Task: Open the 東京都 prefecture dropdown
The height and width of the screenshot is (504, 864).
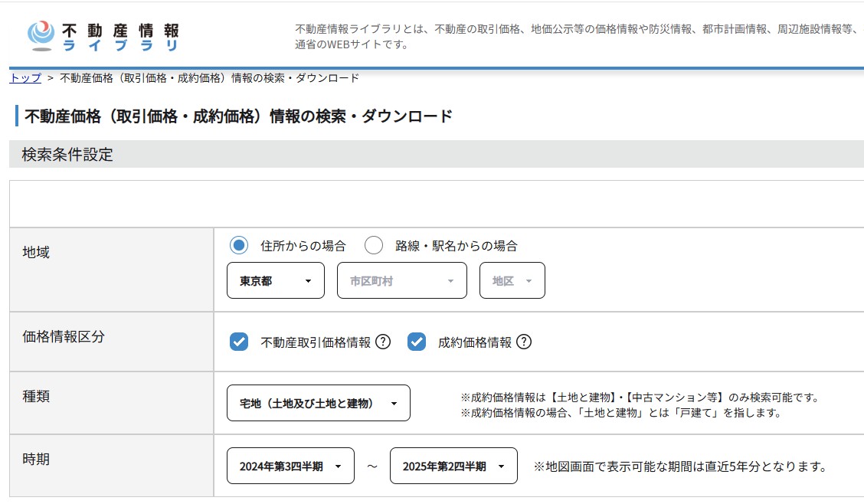Action: click(276, 281)
